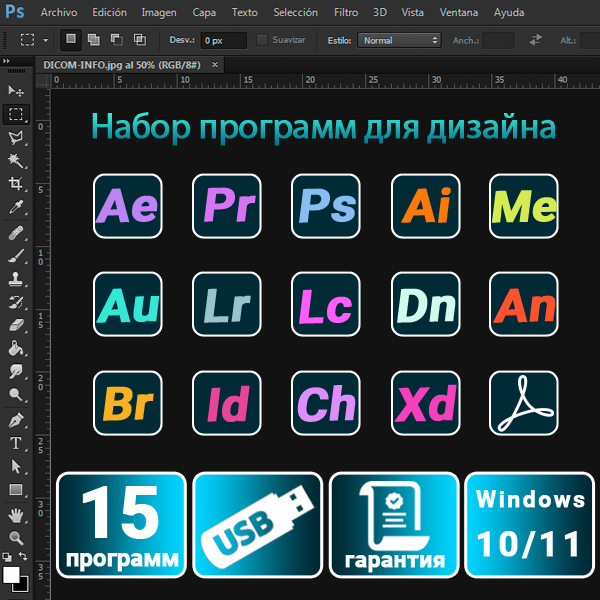Open the Edición menu
600x600 pixels.
109,13
